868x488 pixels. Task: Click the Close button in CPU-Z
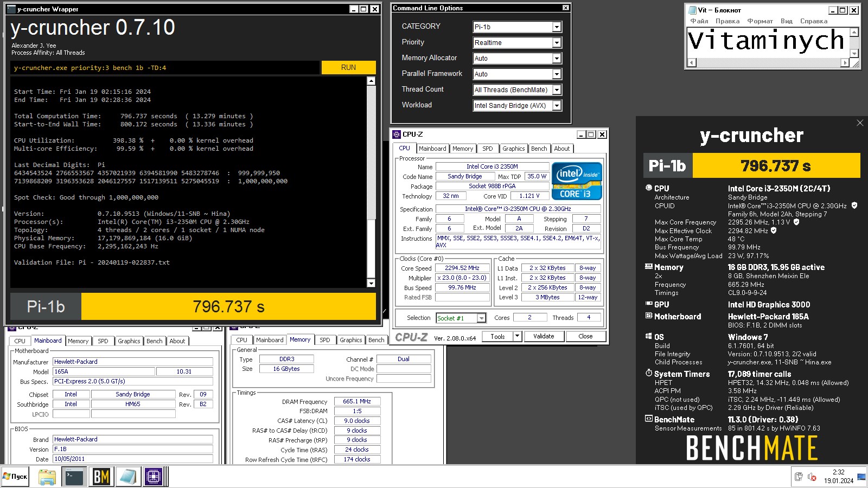(586, 336)
